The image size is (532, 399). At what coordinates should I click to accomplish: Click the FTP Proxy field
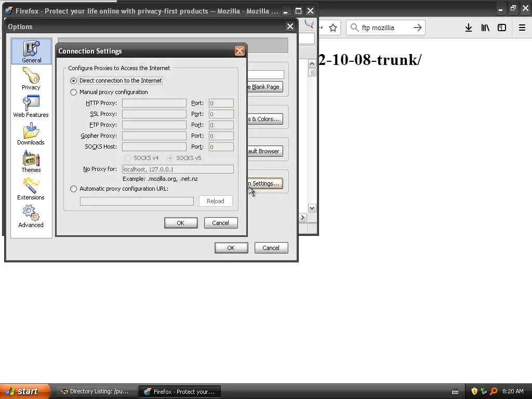click(x=154, y=125)
